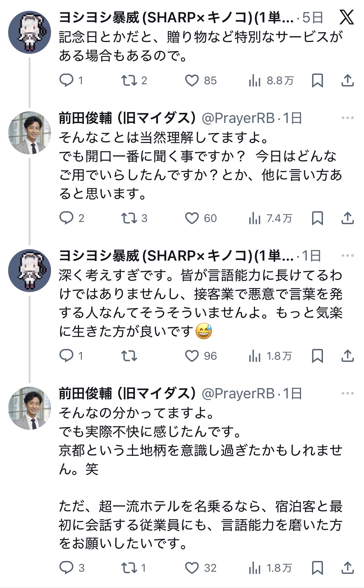This screenshot has width=364, height=588.
Task: Open more options on the 開口一番 tweet
Action: (x=347, y=118)
